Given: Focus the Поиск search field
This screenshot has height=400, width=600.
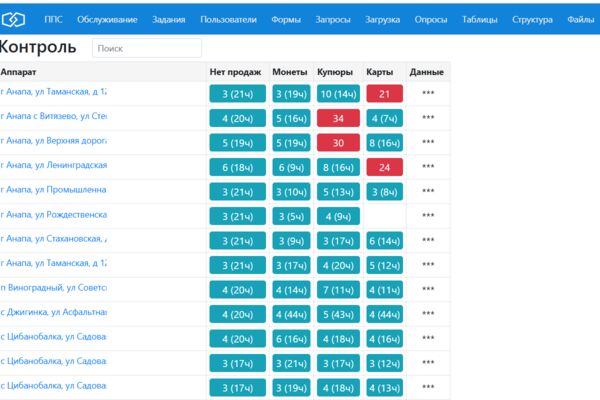Looking at the screenshot, I should pyautogui.click(x=147, y=48).
